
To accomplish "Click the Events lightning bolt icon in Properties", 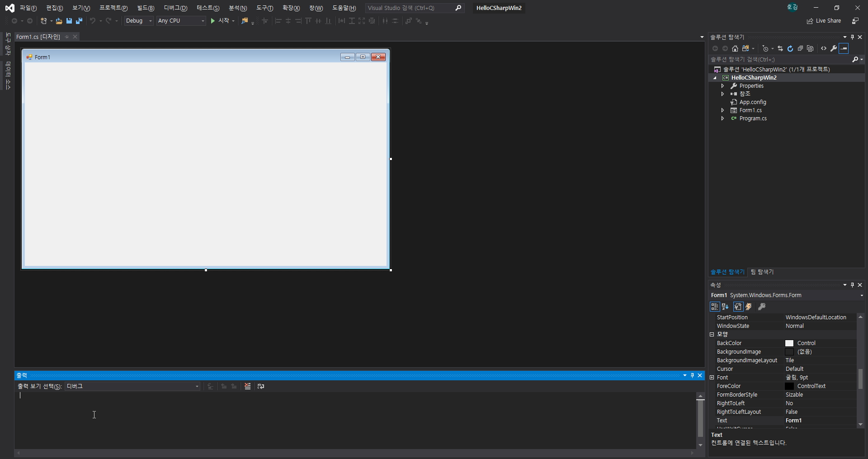I will click(749, 307).
